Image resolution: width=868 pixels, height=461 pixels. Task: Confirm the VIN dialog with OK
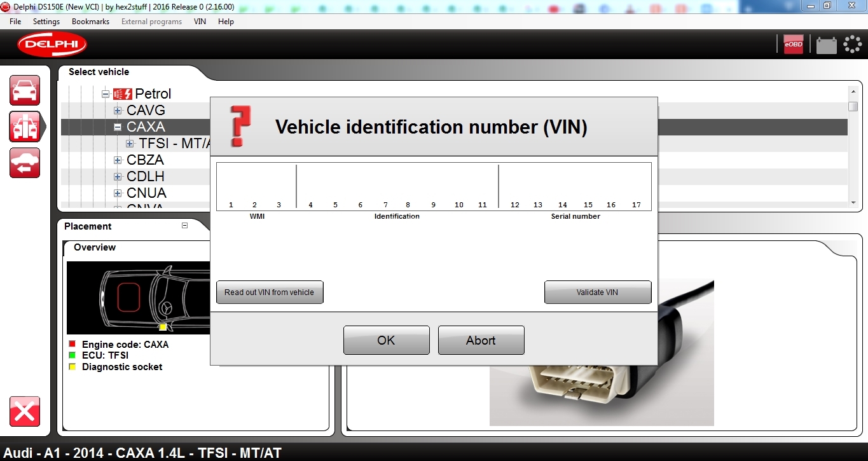click(x=387, y=340)
